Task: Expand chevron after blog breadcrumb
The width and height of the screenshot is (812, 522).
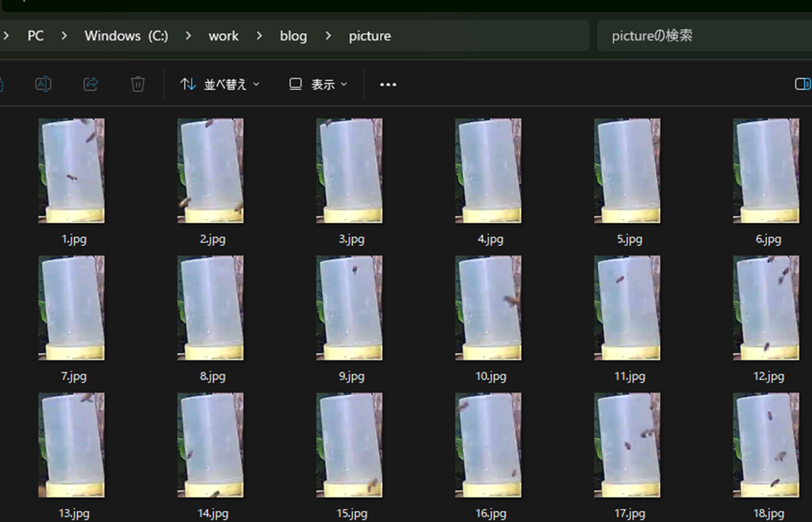Action: [327, 36]
